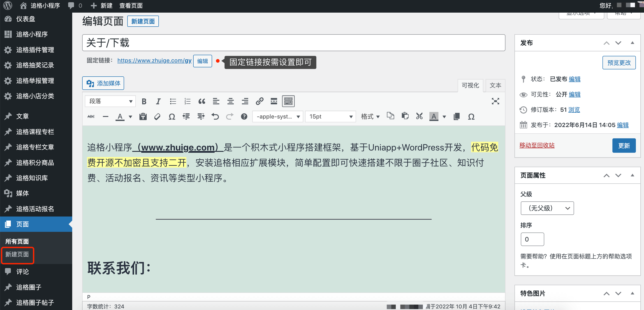Paste using toolbar paste icon

[405, 116]
